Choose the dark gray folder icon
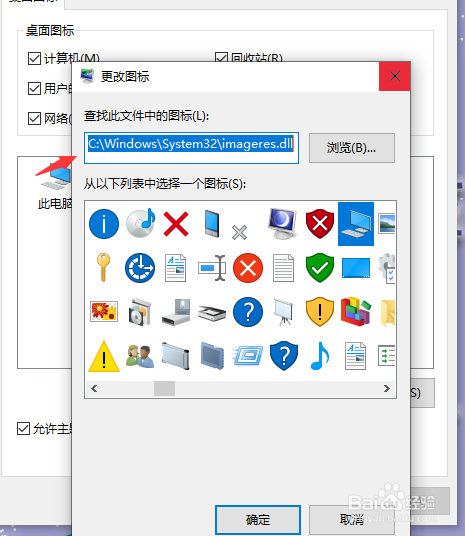Viewport: 465px width, 536px height. pyautogui.click(x=212, y=356)
